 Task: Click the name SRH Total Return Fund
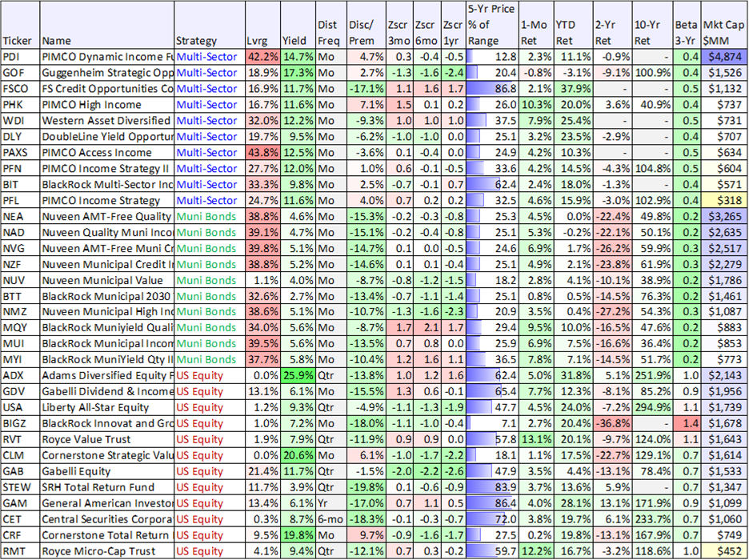pos(98,487)
